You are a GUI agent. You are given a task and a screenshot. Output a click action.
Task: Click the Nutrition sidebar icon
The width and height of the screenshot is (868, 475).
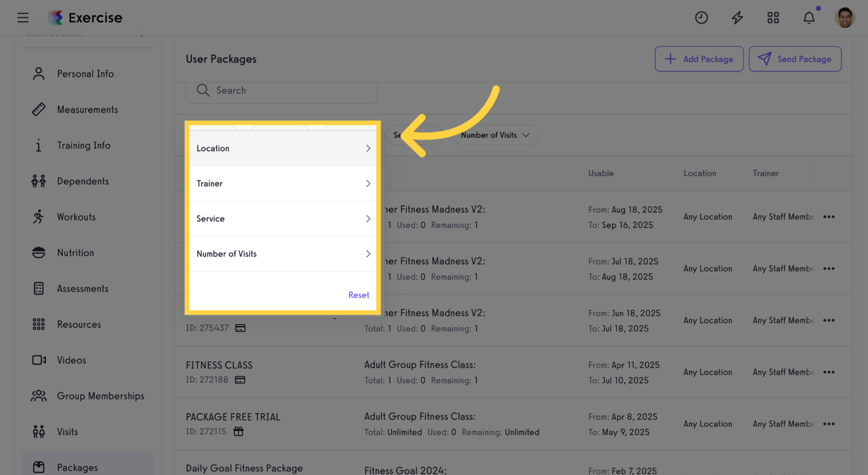point(39,252)
